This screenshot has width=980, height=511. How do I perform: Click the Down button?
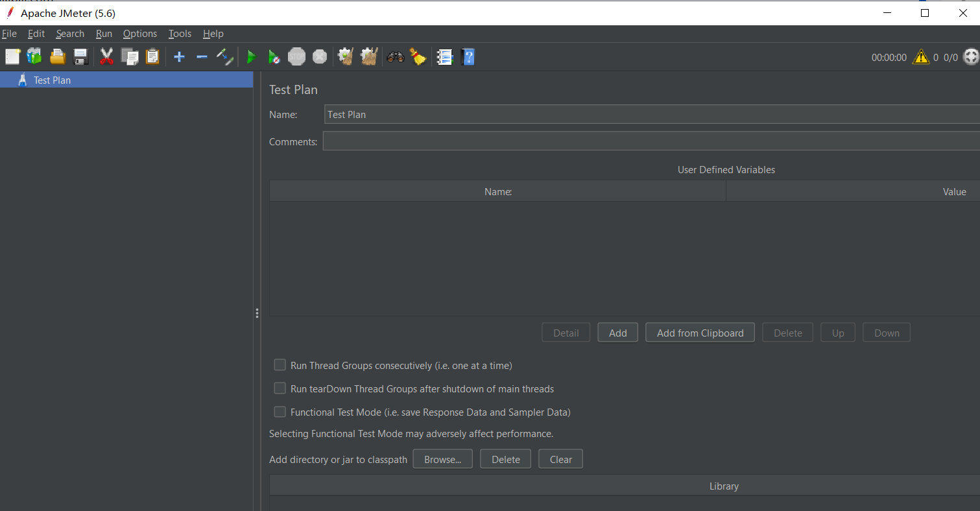pos(887,333)
